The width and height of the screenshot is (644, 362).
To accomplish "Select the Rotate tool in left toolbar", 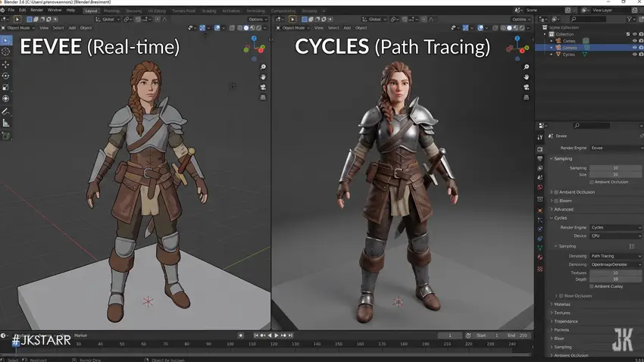I will 6,76.
